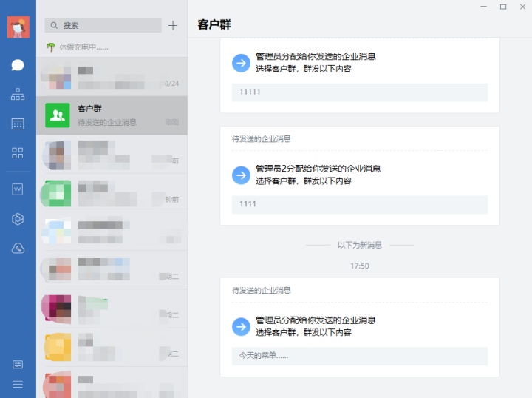Image resolution: width=532 pixels, height=398 pixels.
Task: Open the conversation showing 0/24
Action: coord(112,77)
